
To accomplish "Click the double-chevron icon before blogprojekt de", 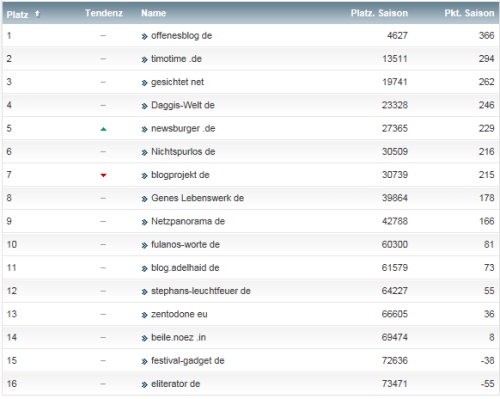I will tap(144, 176).
